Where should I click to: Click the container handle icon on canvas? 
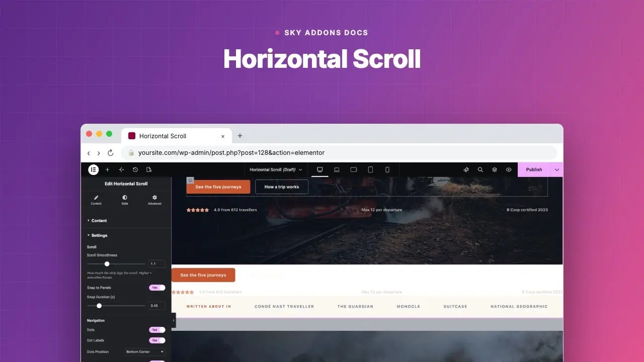pyautogui.click(x=190, y=179)
